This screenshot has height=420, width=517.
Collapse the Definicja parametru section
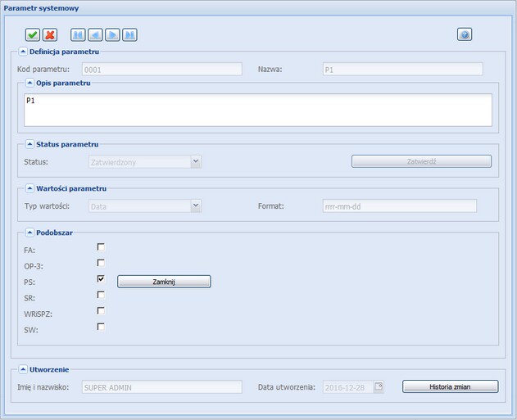coord(21,52)
